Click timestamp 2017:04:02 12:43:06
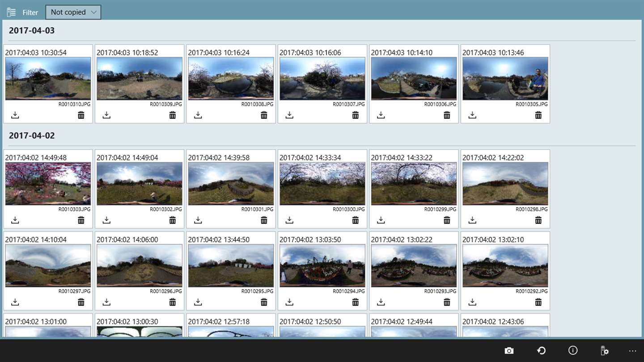Viewport: 644px width, 362px height. pyautogui.click(x=493, y=321)
